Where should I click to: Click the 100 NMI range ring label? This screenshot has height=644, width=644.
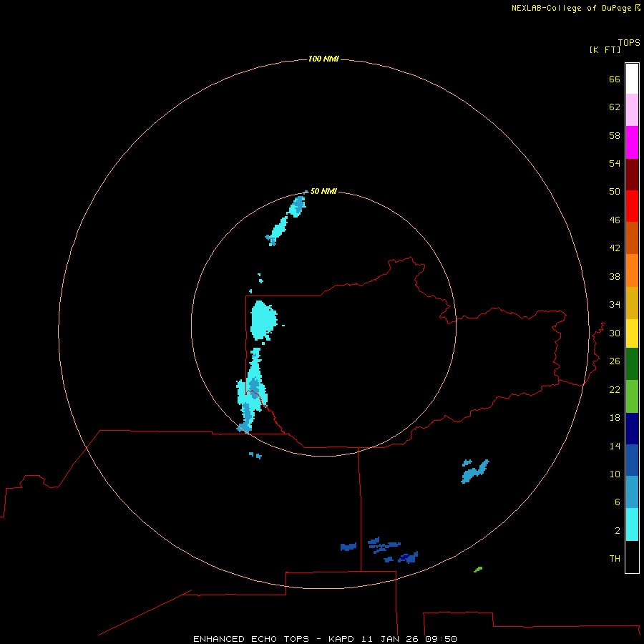click(323, 59)
